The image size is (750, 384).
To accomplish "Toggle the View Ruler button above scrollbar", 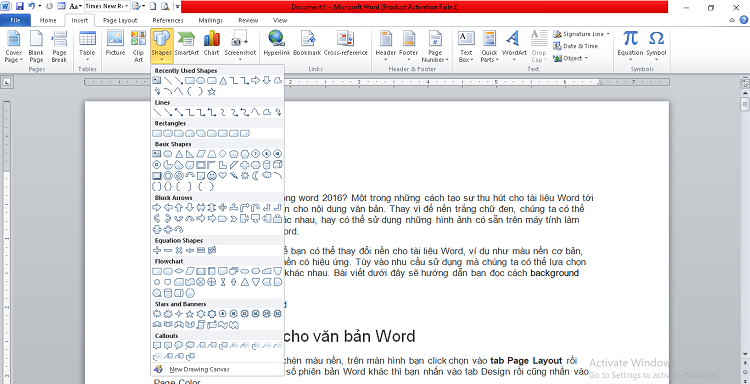I will tap(745, 83).
